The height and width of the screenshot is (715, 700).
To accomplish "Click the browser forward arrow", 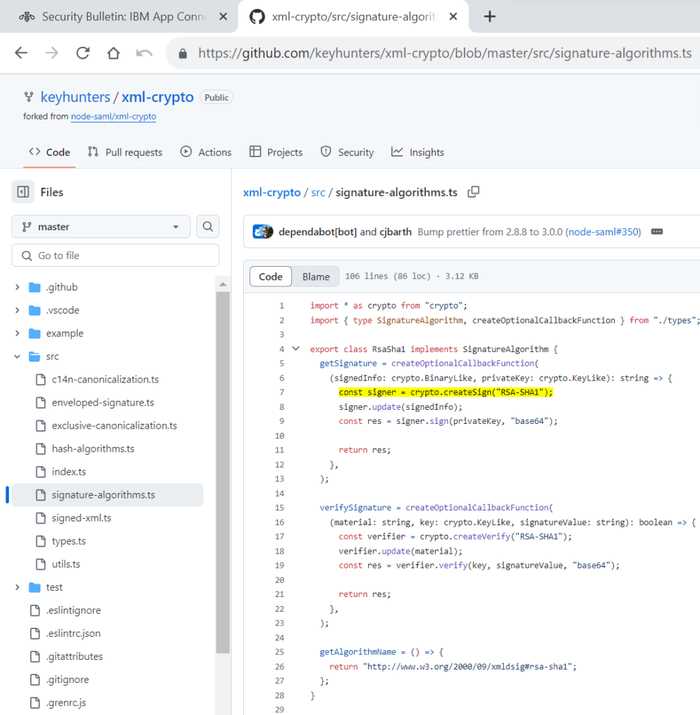I will coord(52,53).
